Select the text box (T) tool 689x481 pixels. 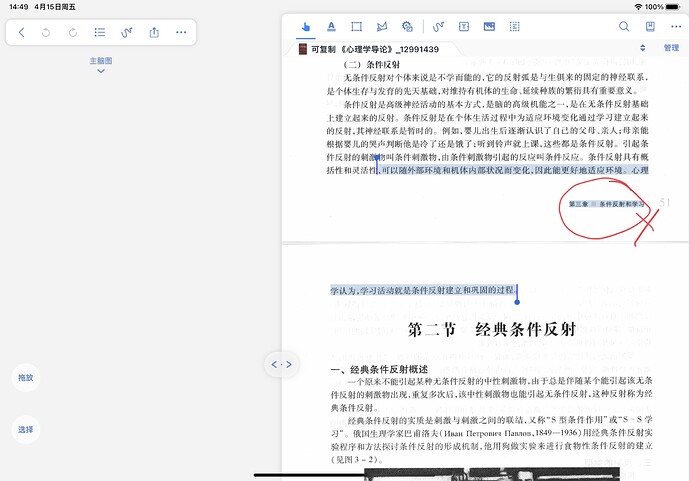(464, 27)
